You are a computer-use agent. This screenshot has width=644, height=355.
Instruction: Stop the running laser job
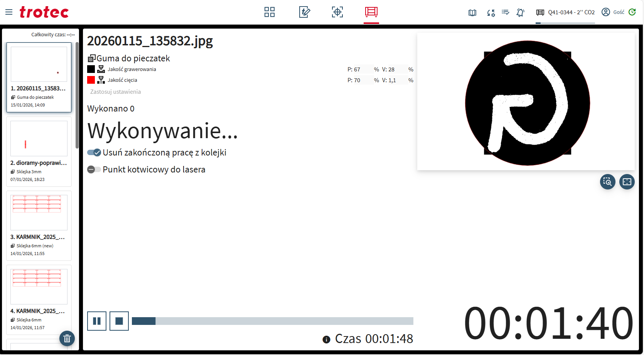pyautogui.click(x=119, y=321)
